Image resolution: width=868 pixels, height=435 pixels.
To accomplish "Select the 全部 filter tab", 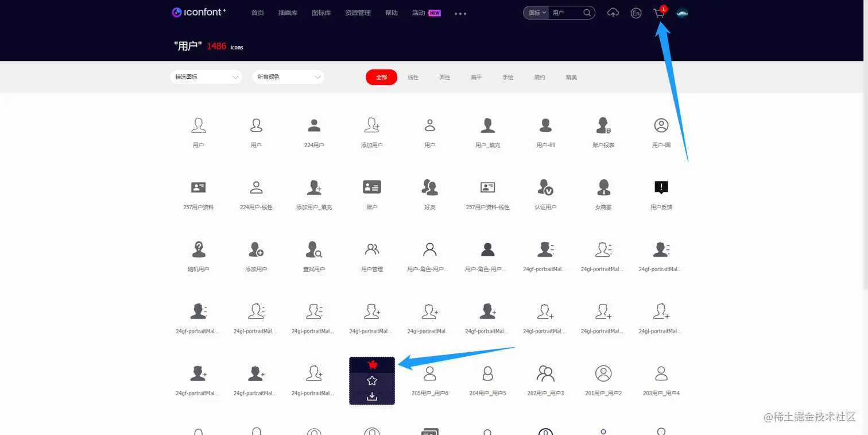I will coord(381,77).
